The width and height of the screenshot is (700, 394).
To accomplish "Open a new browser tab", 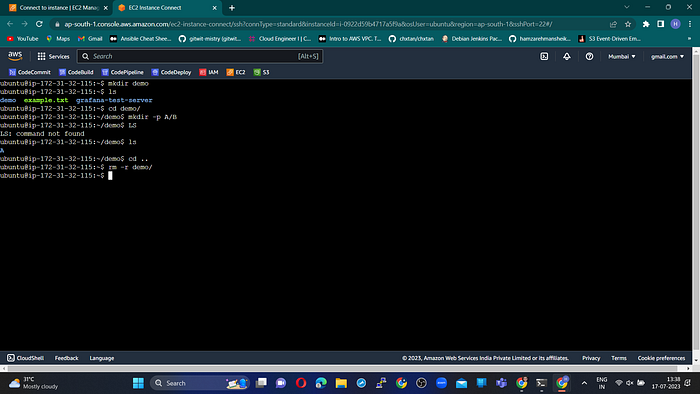I will 232,8.
